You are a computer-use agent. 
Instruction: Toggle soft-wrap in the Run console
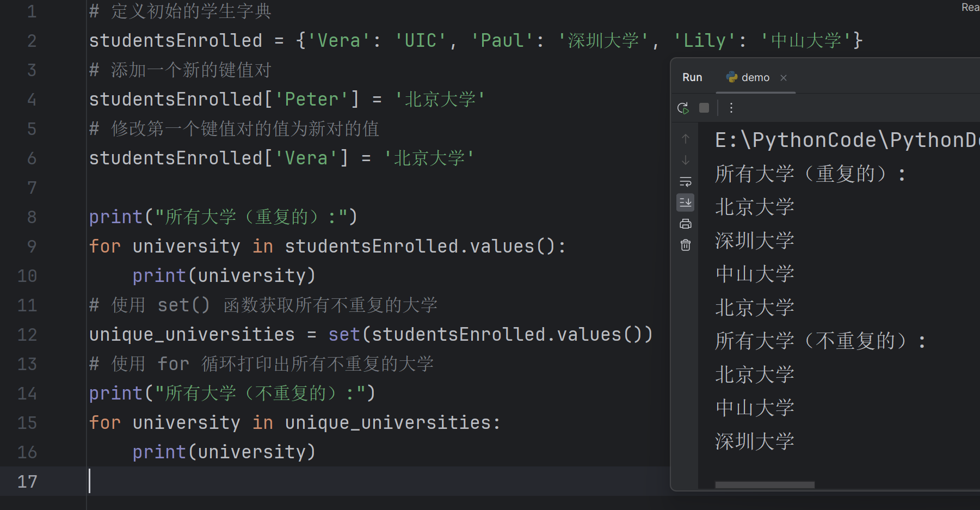pyautogui.click(x=686, y=181)
